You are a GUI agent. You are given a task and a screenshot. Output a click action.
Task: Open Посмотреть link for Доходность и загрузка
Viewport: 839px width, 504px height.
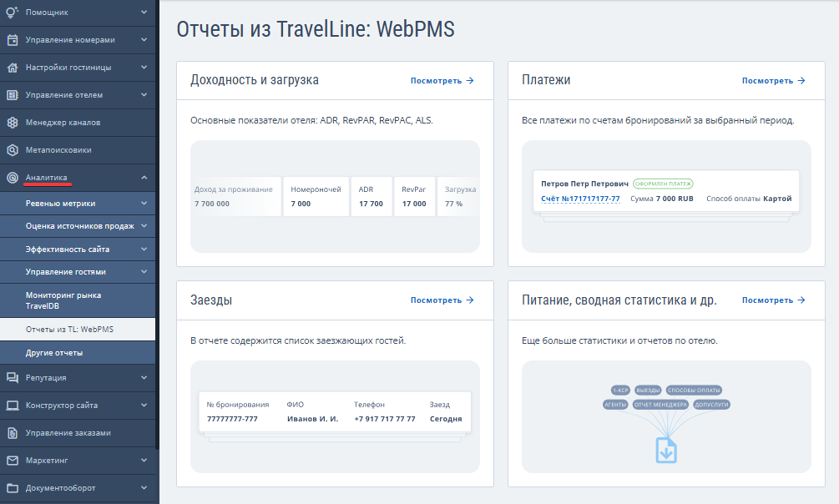point(442,81)
